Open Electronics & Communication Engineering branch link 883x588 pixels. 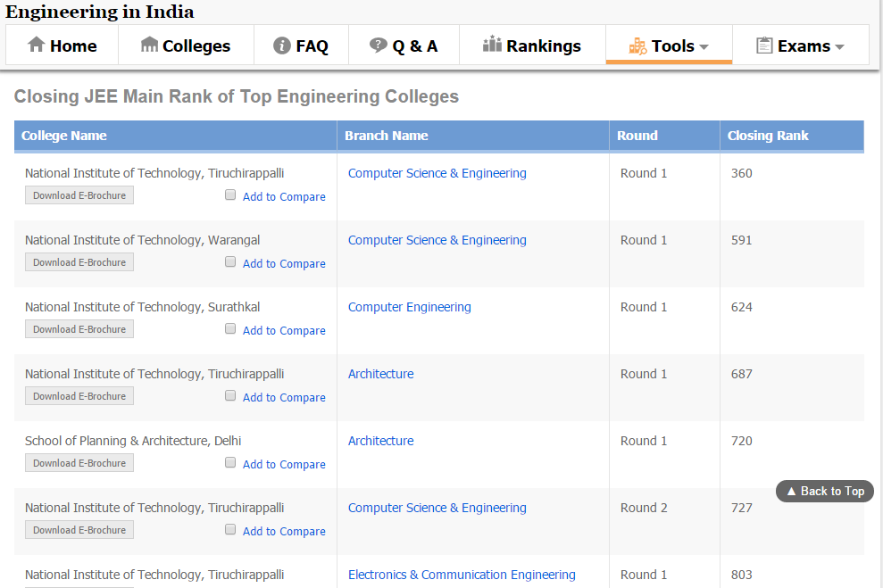point(462,575)
